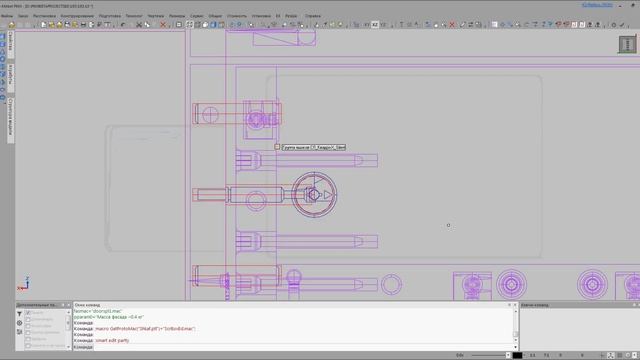Click the black color swatch in the status bar
Viewport: 640px width, 360px height.
pos(517,356)
